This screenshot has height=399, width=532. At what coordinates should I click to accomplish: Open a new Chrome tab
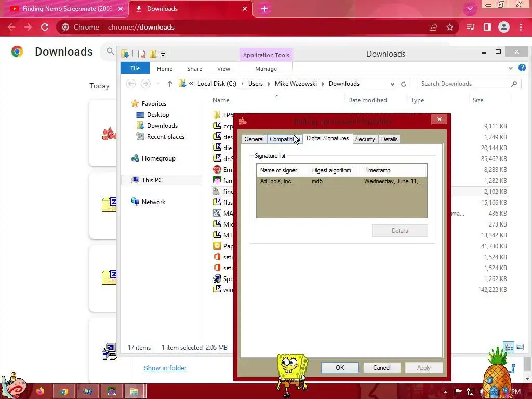pos(264,9)
